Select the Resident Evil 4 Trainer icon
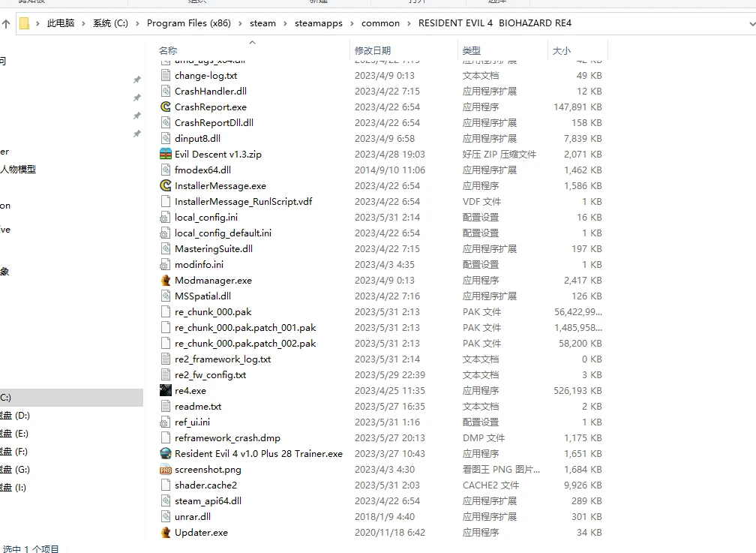The width and height of the screenshot is (756, 553). tap(165, 454)
